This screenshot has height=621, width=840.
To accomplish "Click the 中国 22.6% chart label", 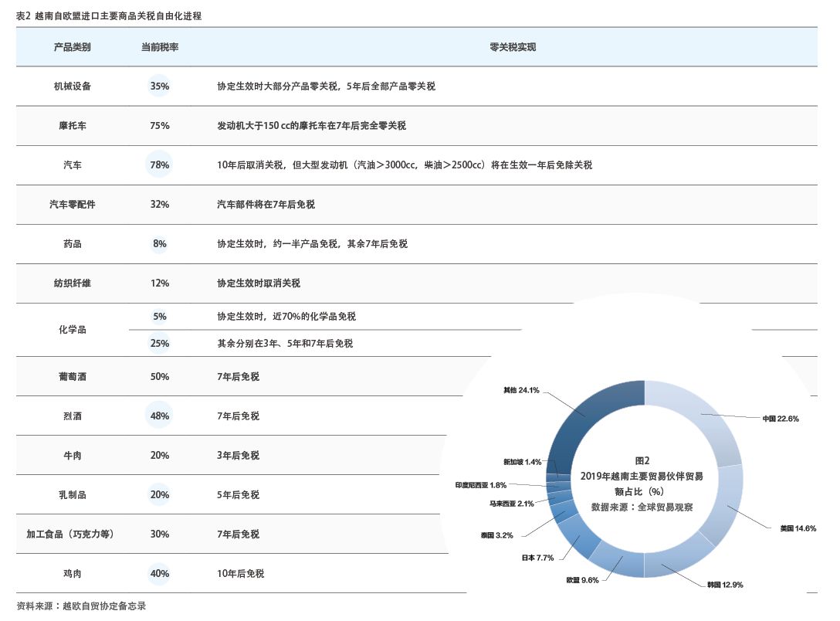I will (x=781, y=419).
